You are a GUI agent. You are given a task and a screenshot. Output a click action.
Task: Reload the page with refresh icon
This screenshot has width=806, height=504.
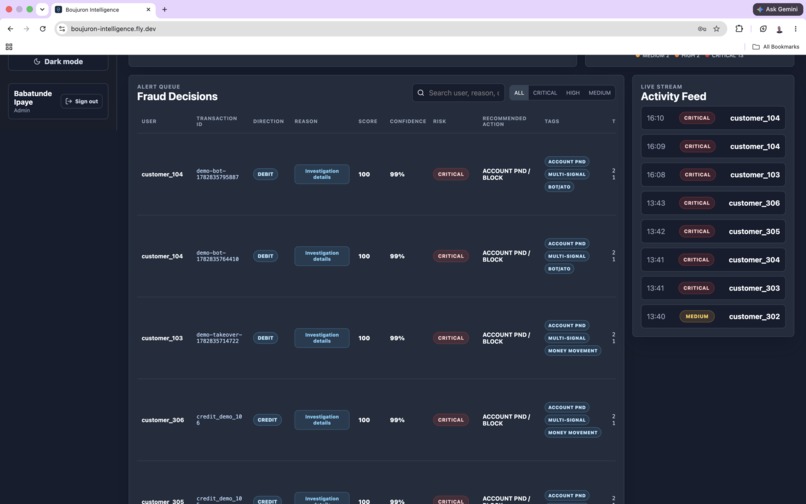tap(43, 29)
